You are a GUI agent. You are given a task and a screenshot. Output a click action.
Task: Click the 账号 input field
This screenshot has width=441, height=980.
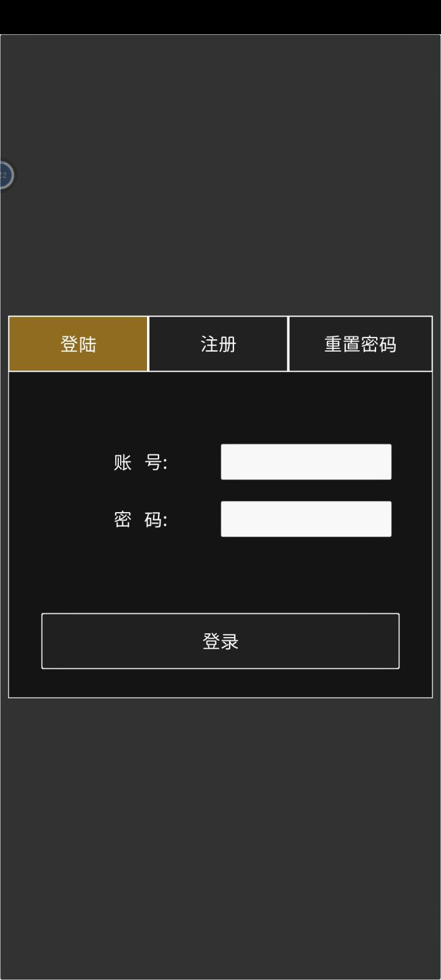click(x=306, y=462)
